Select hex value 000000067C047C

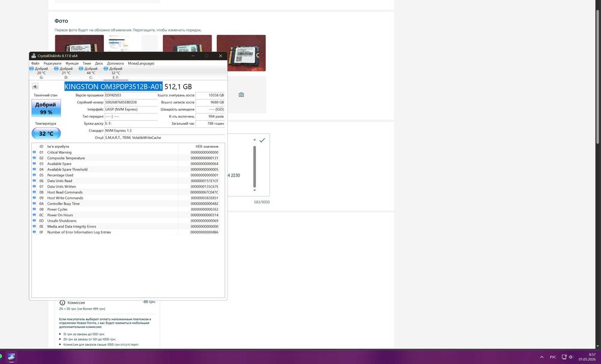(205, 192)
